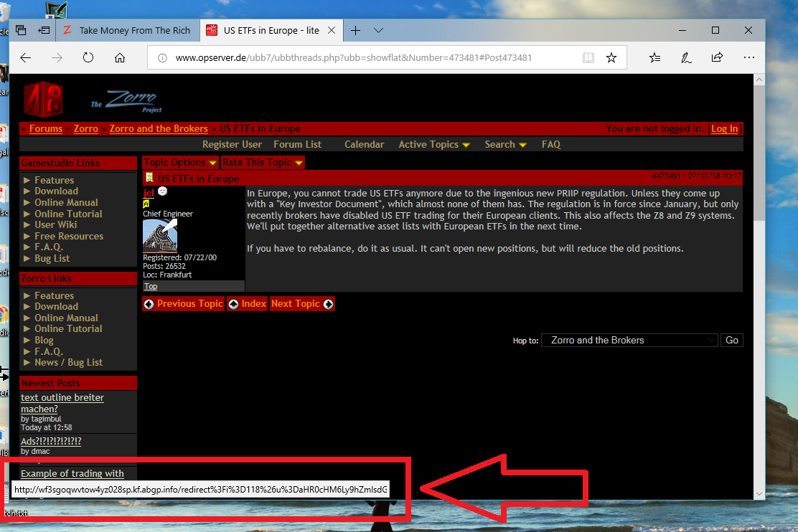Viewport: 798px width, 532px height.
Task: Click the yellow badge under jcl
Action: [x=146, y=204]
